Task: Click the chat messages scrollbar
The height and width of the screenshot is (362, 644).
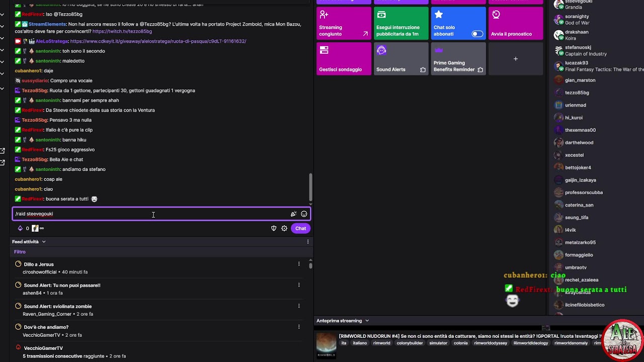Action: tap(310, 187)
